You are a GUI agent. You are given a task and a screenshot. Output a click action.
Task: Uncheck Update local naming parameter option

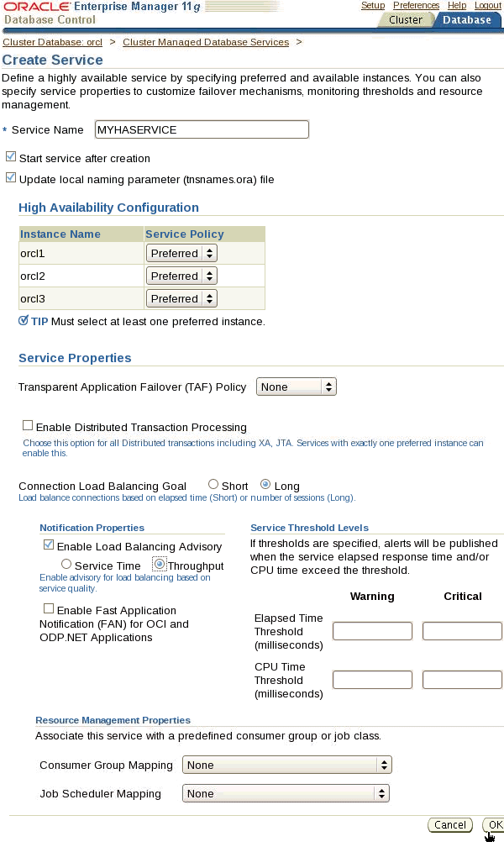(10, 176)
